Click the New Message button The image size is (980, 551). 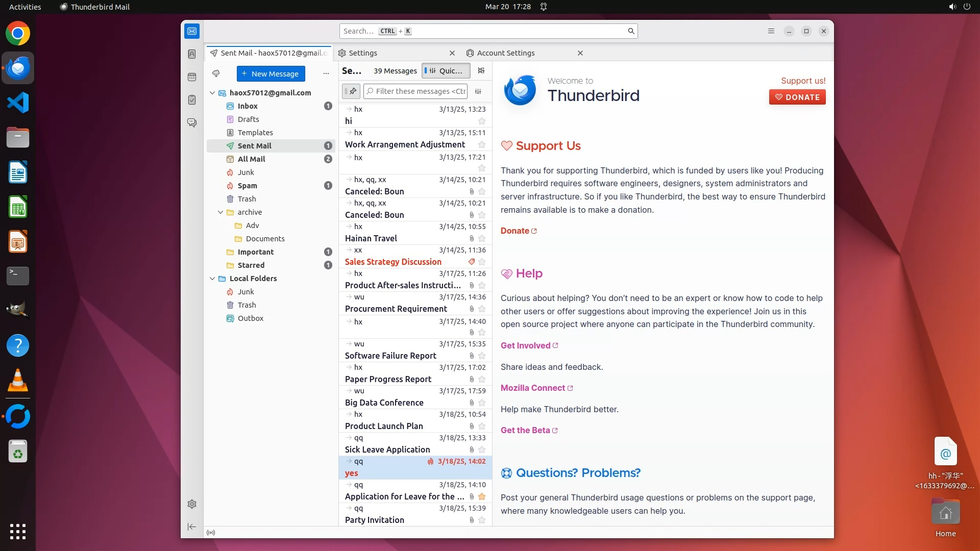tap(271, 74)
